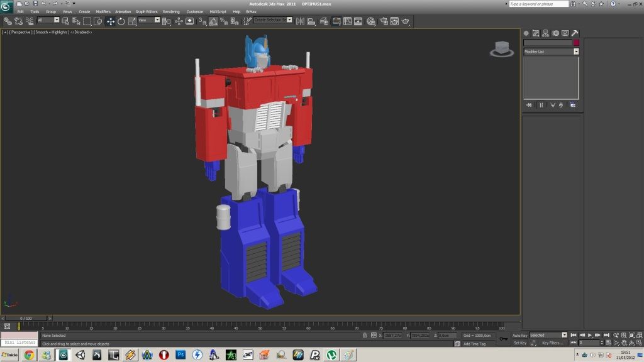The height and width of the screenshot is (362, 644).
Task: Click the Play Animation button
Action: 590,336
